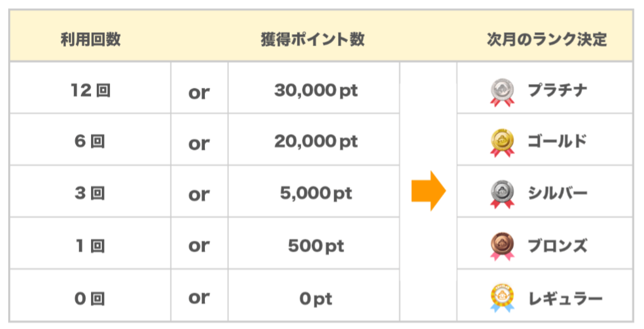This screenshot has height=329, width=644.
Task: Select the プラチナ rank label
Action: 557,90
